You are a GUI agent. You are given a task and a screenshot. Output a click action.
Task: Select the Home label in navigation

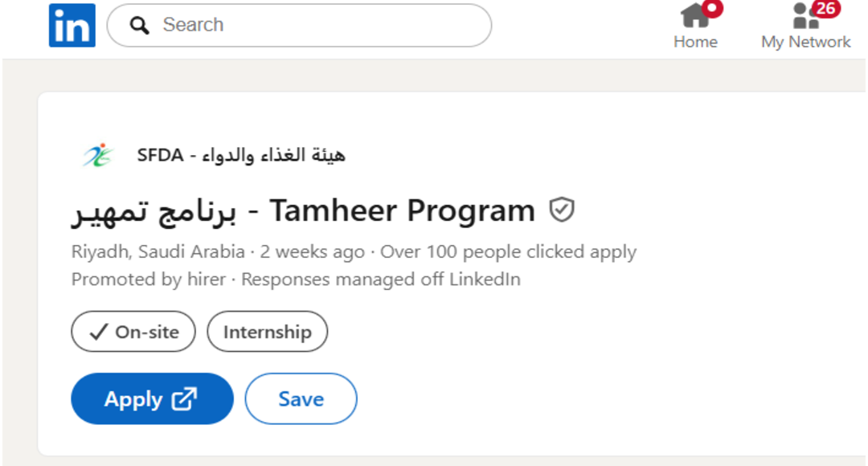[695, 42]
